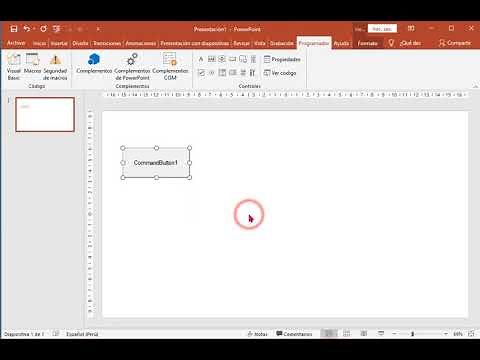This screenshot has height=360, width=480.
Task: Undo the last action
Action: (26, 29)
